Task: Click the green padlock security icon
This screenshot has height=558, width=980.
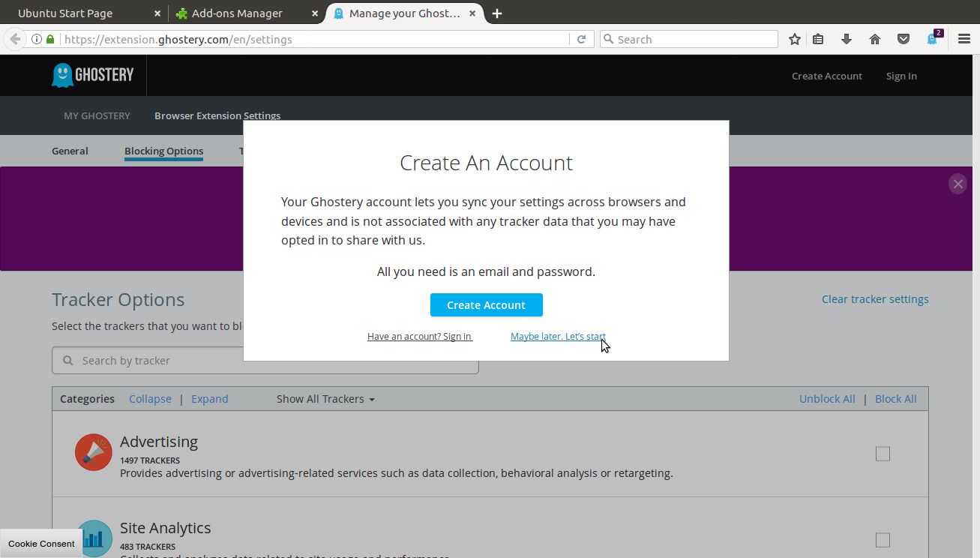Action: [50, 39]
